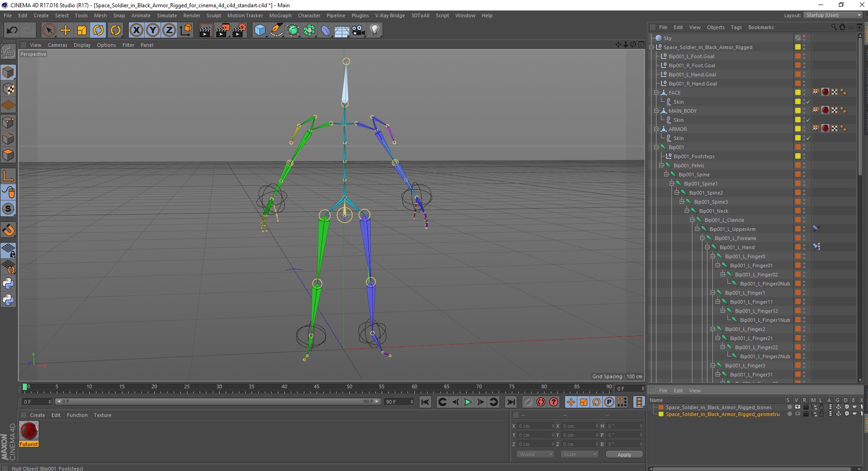868x471 pixels.
Task: Enable Points mode in left toolbar
Action: pyautogui.click(x=8, y=122)
